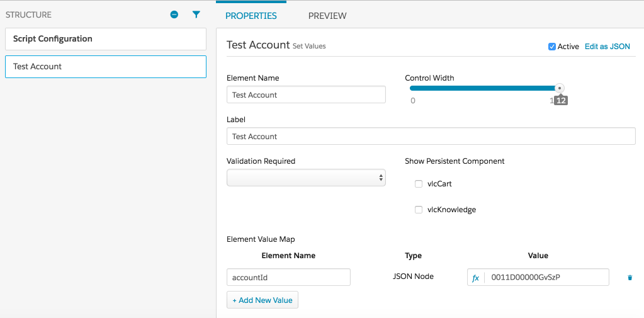644x318 pixels.
Task: Click into the Label text field
Action: pyautogui.click(x=431, y=137)
